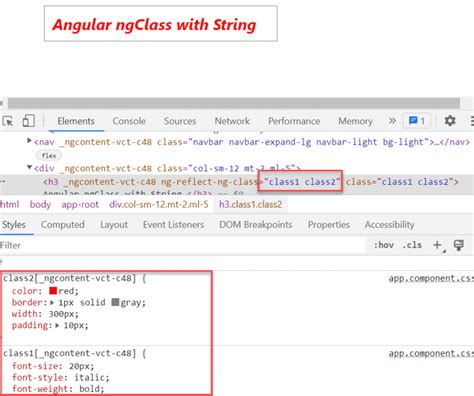Collapse the div col-sm-12 element node
Screen dimensions: 474x396
(x=29, y=167)
